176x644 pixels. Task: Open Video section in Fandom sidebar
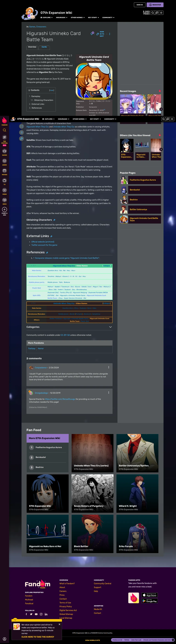[5, 191]
